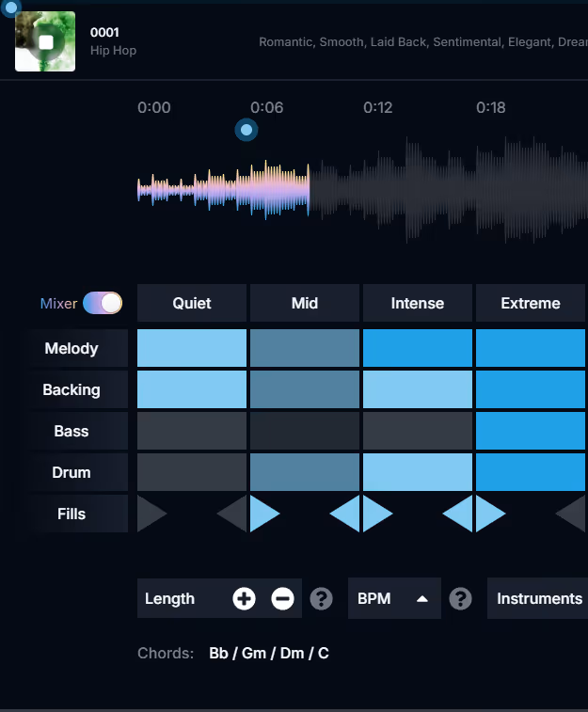The width and height of the screenshot is (588, 712).
Task: Increase track length with plus icon
Action: pos(245,598)
